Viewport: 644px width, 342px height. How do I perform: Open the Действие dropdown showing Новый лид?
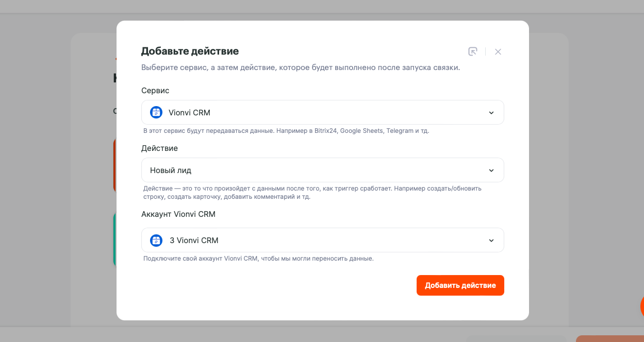click(323, 170)
